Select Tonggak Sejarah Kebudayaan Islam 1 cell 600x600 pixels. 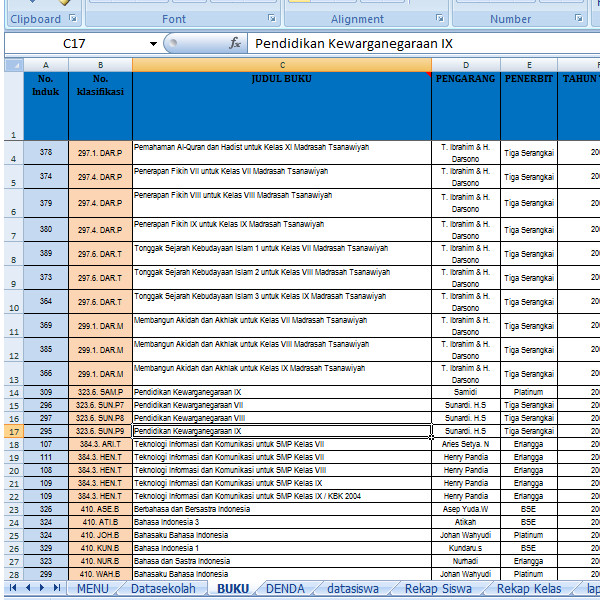coord(282,254)
